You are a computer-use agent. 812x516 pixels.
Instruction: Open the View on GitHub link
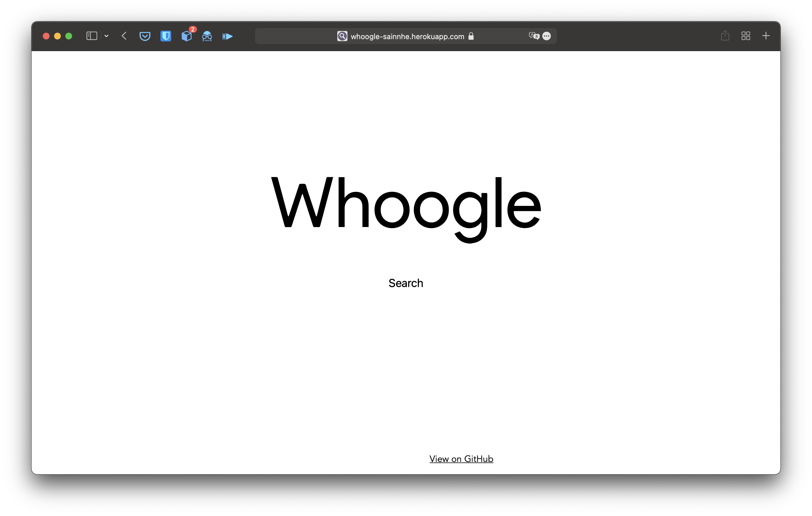tap(461, 459)
